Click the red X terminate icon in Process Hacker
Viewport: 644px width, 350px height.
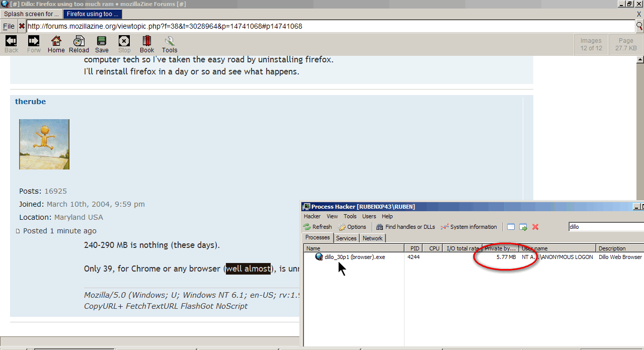pyautogui.click(x=535, y=227)
